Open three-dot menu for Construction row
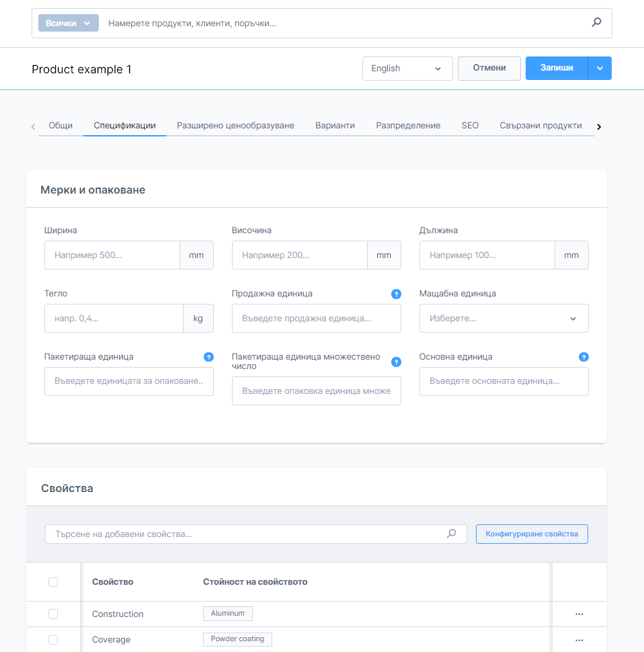 point(579,614)
